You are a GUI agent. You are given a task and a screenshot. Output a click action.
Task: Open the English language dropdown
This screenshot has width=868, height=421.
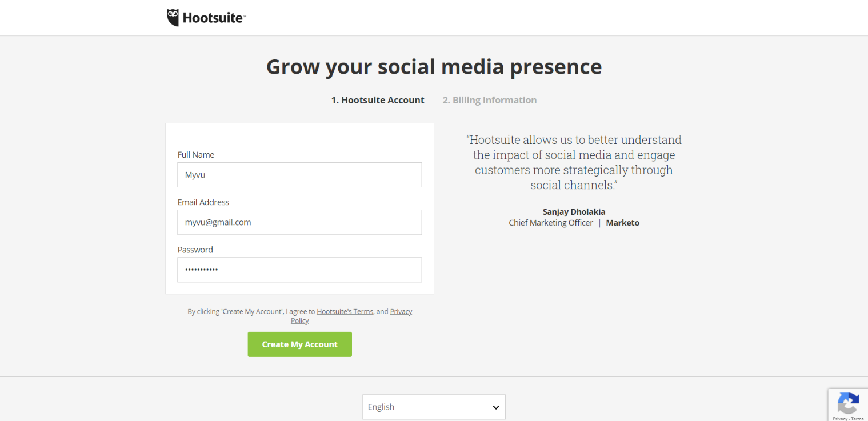tap(433, 407)
